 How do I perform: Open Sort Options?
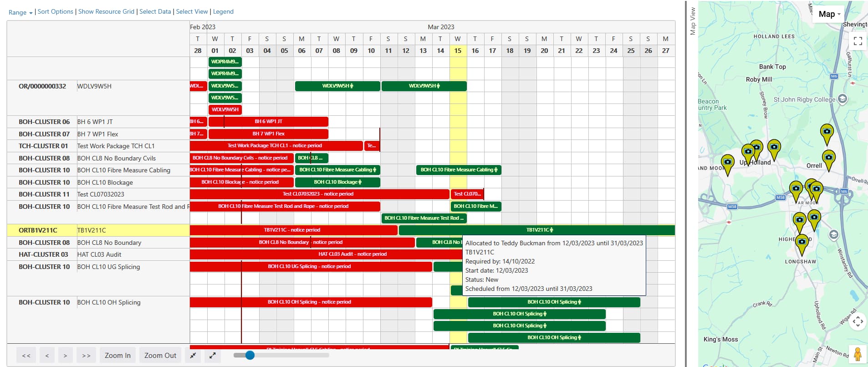click(x=55, y=11)
